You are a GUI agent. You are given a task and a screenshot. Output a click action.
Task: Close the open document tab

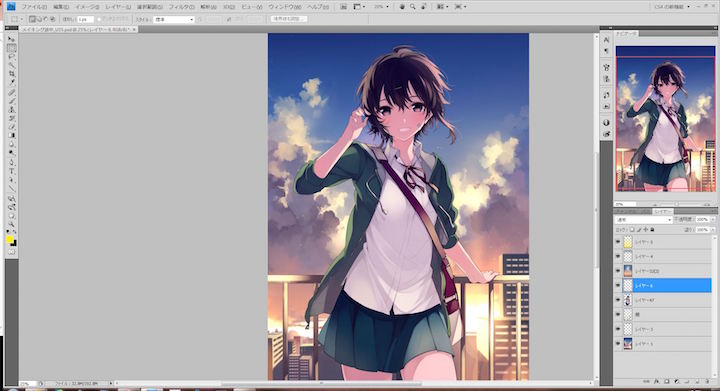click(134, 29)
